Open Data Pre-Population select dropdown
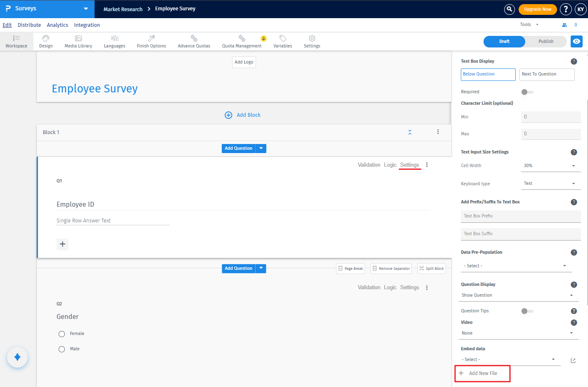588x387 pixels. point(516,266)
